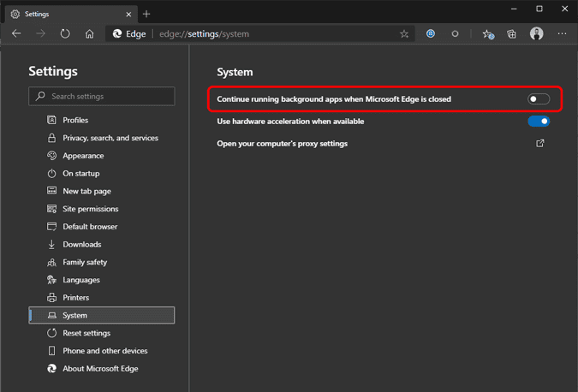Open the Favorites list icon
Image resolution: width=578 pixels, height=392 pixels.
pos(488,34)
